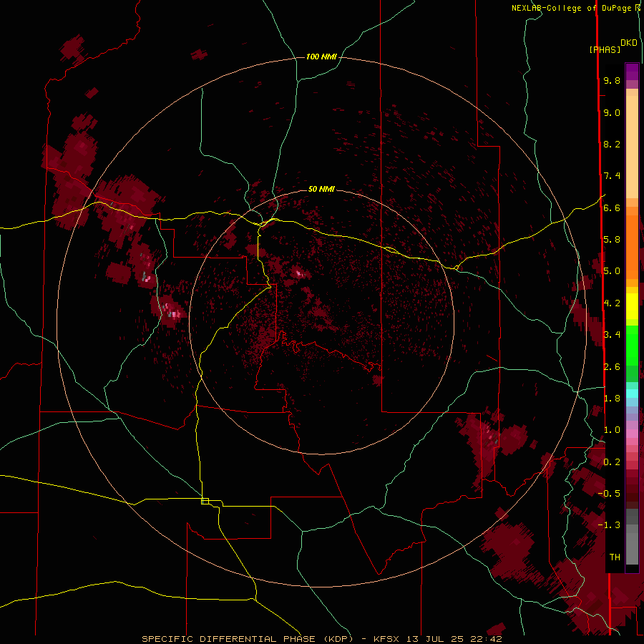Click the KFSX radar station identifier

[388, 639]
